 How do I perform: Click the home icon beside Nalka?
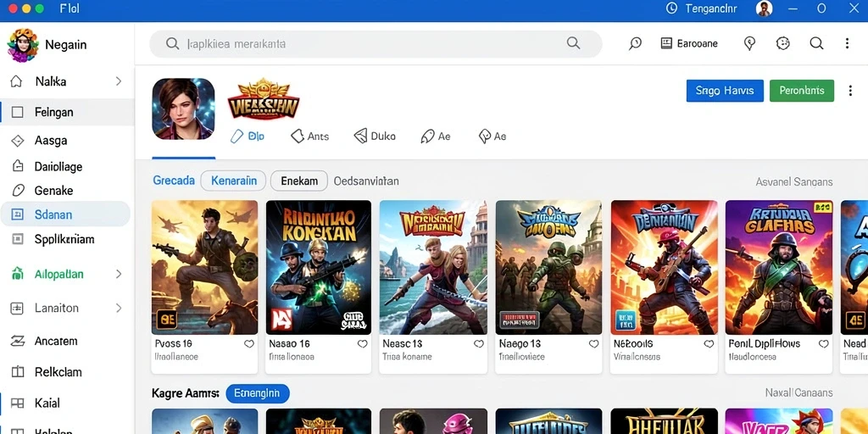click(x=17, y=81)
